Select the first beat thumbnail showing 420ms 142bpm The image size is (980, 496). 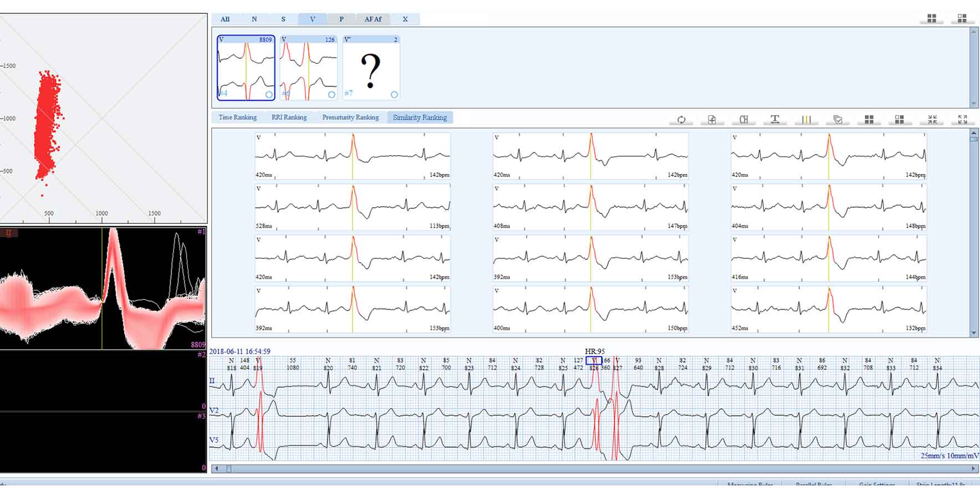point(353,156)
